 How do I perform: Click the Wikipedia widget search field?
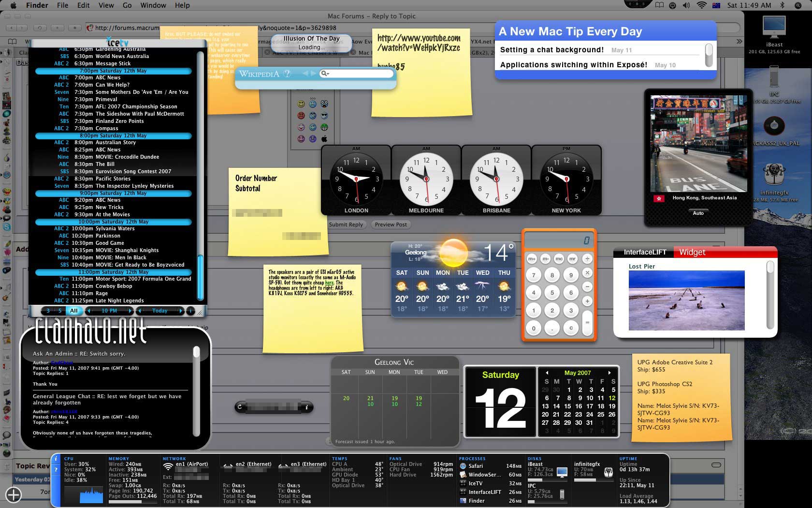[356, 74]
